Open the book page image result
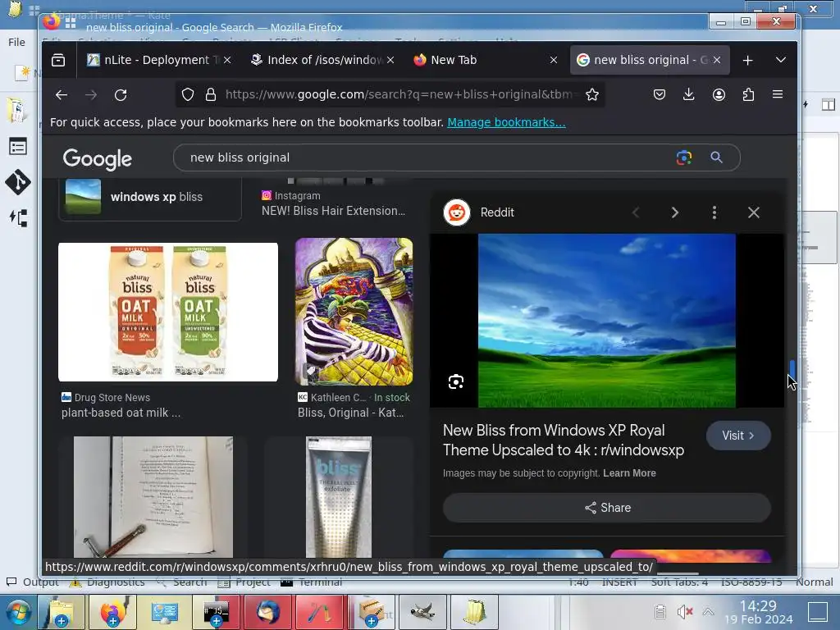Screen dimensions: 840x630 153,497
